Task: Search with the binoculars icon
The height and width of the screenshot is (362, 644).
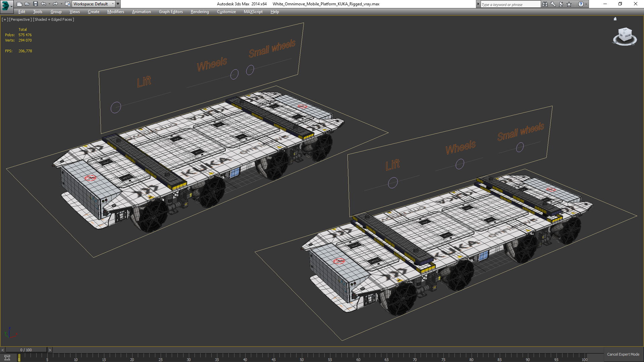Action: (x=545, y=4)
